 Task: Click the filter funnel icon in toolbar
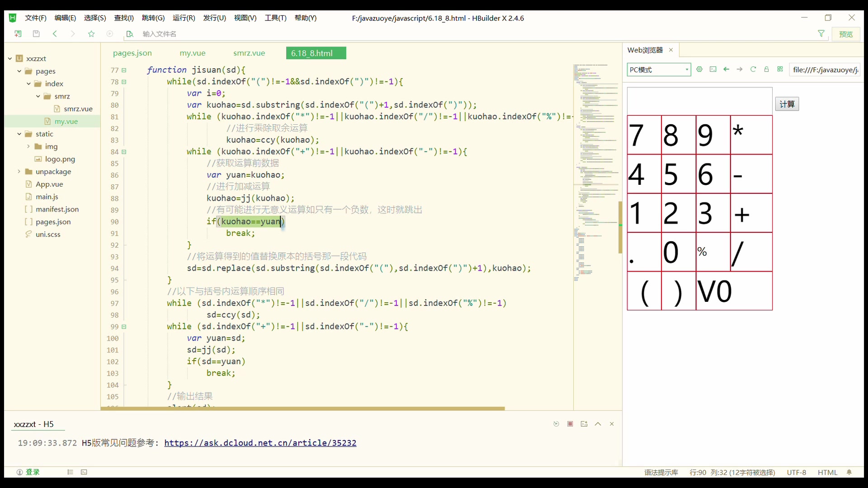821,34
